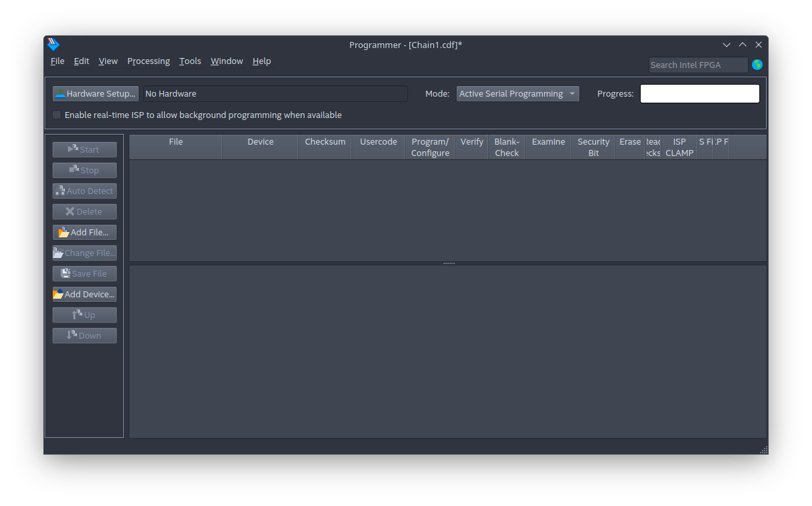The height and width of the screenshot is (506, 812).
Task: Click the splitter handle between panes
Action: coord(449,263)
